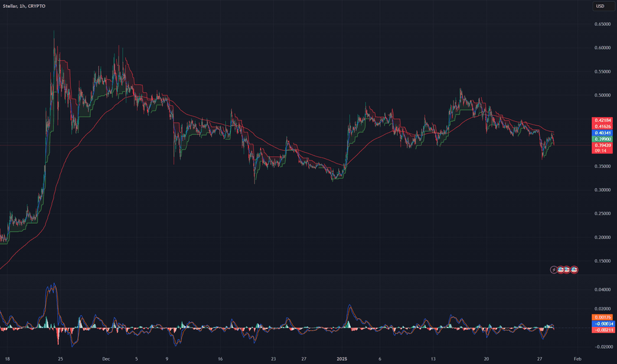Click the '20' date on time axis
617x364 pixels.
point(487,359)
